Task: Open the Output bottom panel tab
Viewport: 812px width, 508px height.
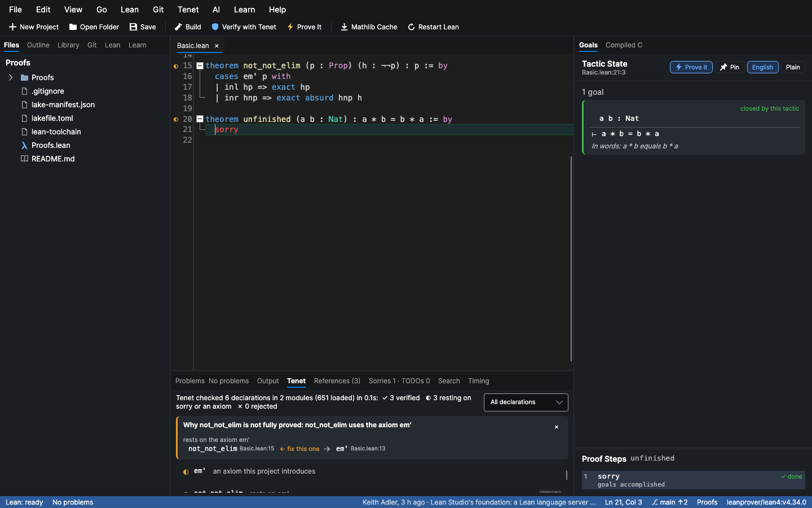Action: pos(268,381)
